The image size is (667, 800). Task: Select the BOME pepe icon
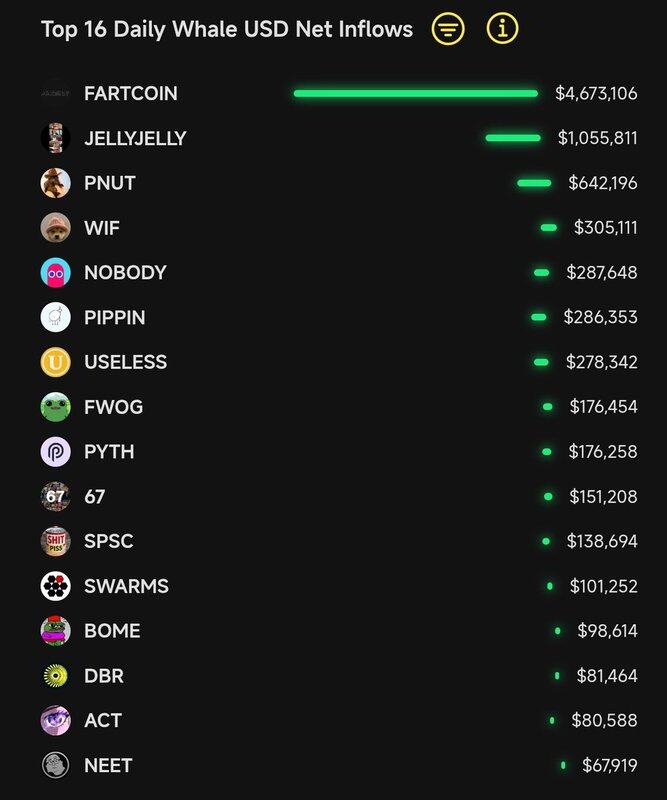pos(55,631)
